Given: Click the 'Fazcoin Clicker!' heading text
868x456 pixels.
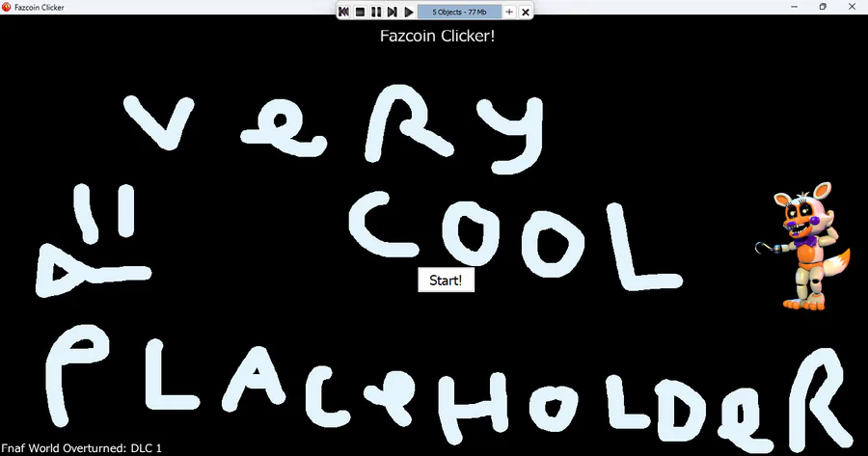Looking at the screenshot, I should tap(437, 36).
